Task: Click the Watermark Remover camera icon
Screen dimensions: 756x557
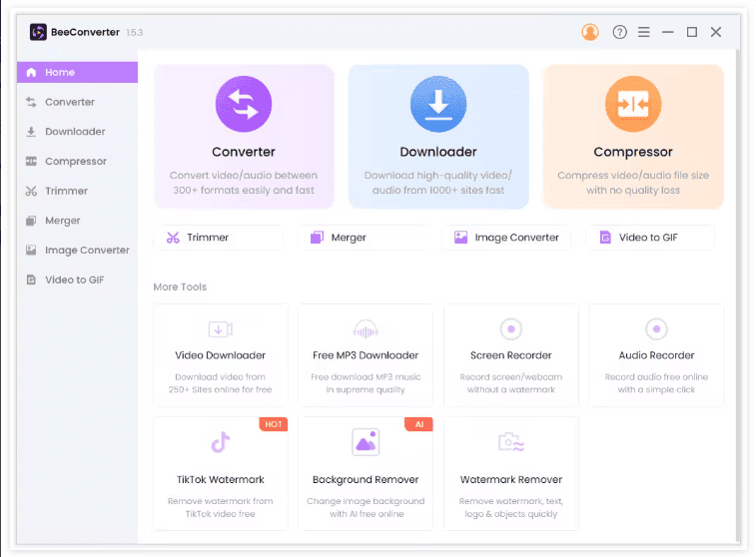Action: click(x=511, y=442)
